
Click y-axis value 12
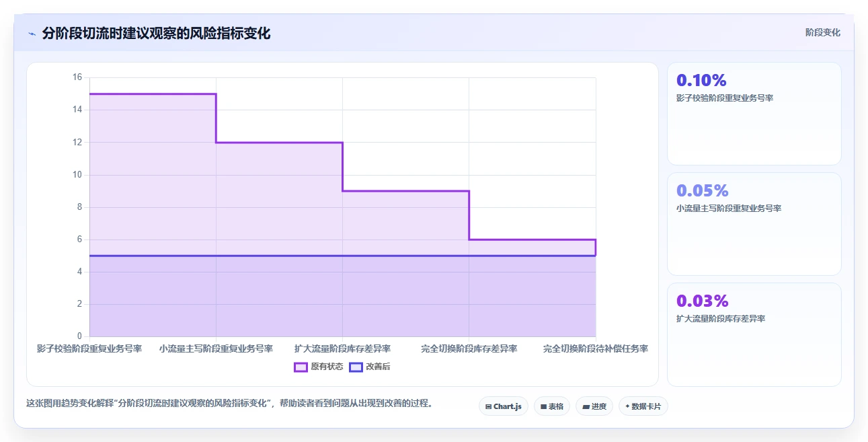point(77,142)
